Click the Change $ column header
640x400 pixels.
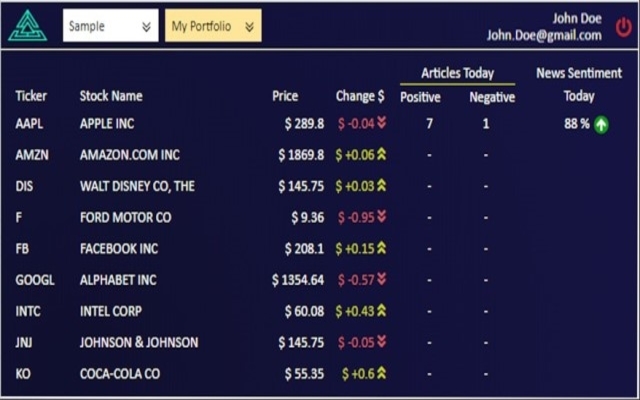point(360,96)
